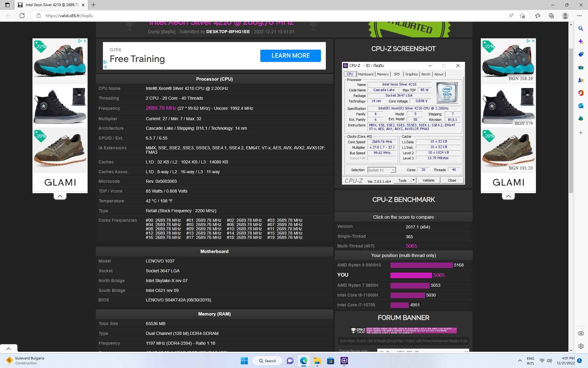Toggle the sidebar hide icon above gear

pos(581,333)
